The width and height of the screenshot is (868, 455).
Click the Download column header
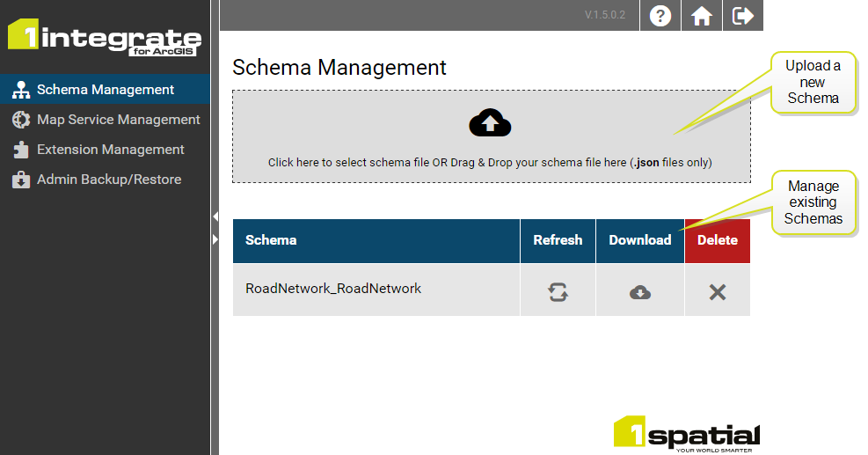pyautogui.click(x=640, y=240)
